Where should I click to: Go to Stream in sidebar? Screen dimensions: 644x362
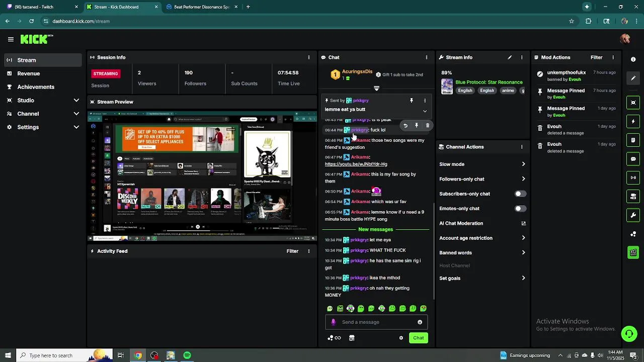tap(43, 60)
